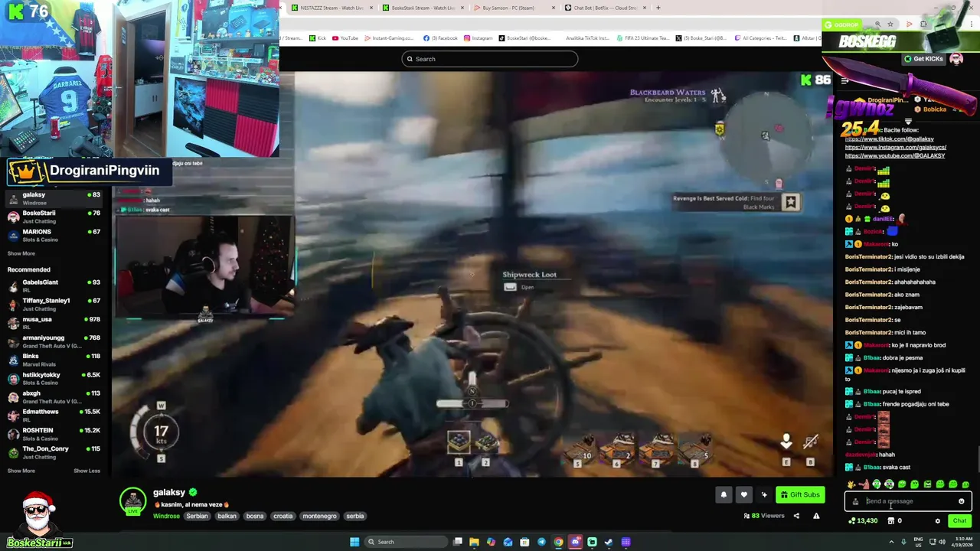
Task: Open the emoji picker in the chat box
Action: click(x=961, y=501)
